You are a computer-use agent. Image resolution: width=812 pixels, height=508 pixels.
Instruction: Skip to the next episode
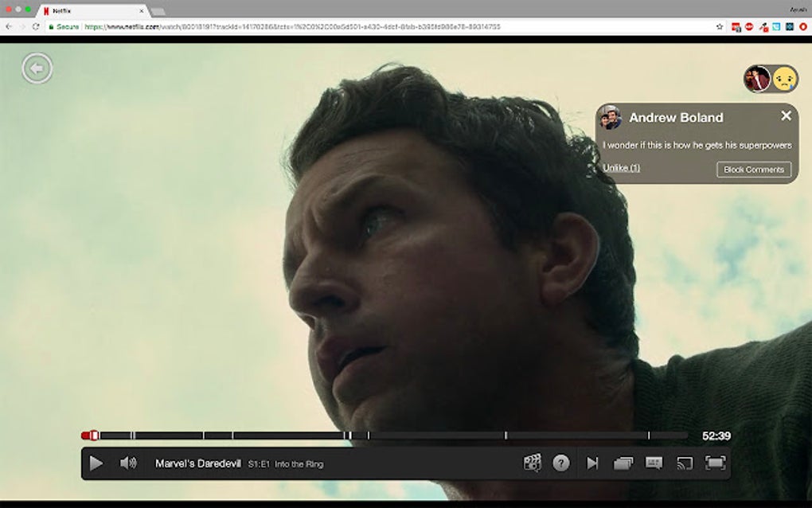click(592, 463)
